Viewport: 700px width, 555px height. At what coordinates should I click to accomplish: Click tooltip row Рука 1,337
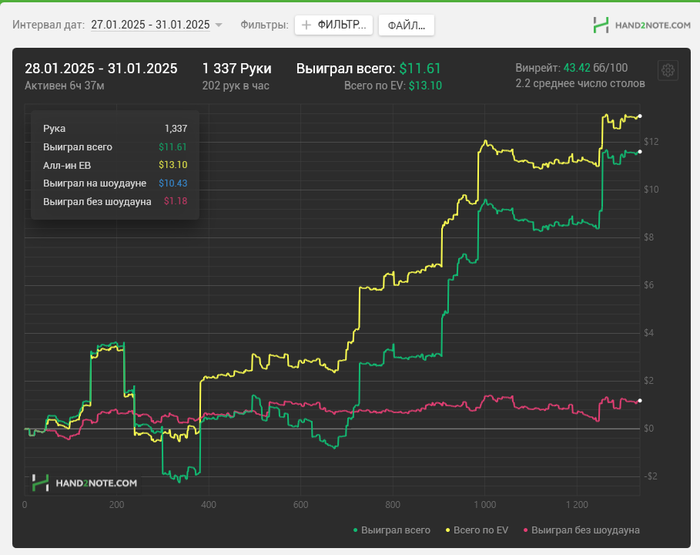[115, 129]
